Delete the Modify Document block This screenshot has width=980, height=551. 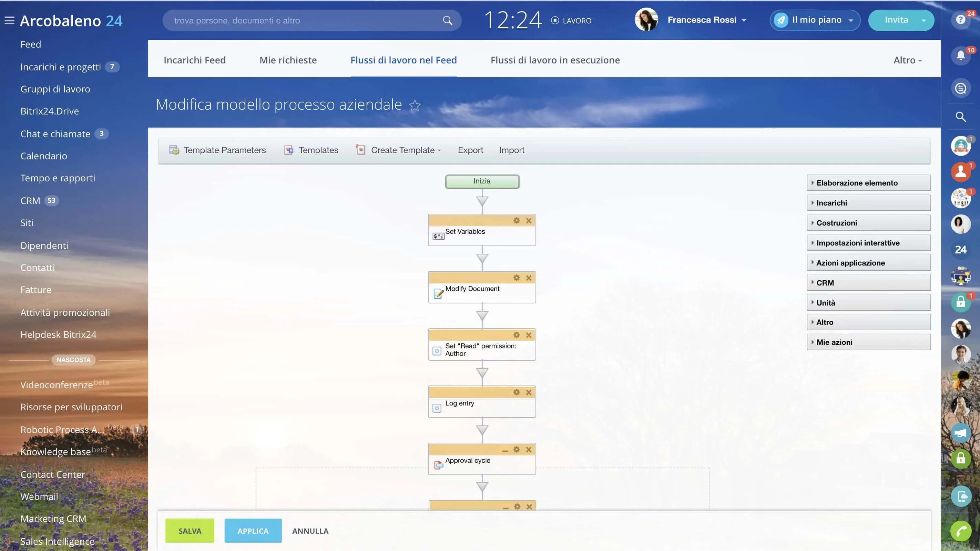pos(529,278)
